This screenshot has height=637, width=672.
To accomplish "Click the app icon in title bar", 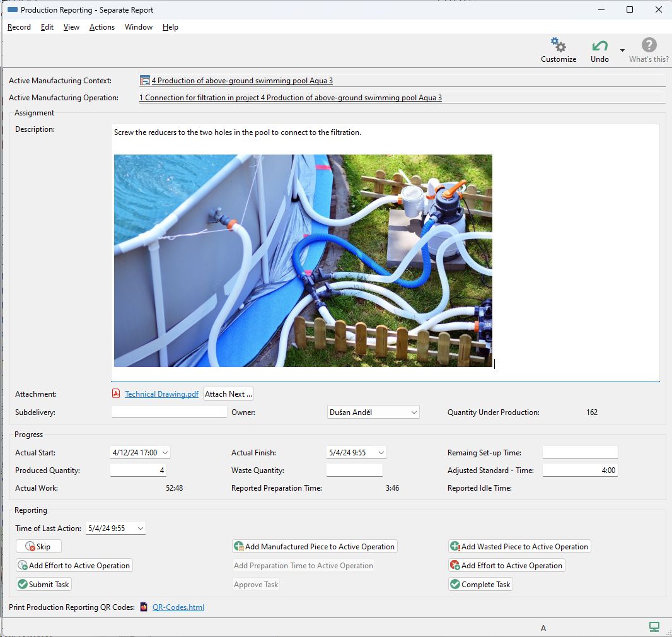I will (12, 10).
